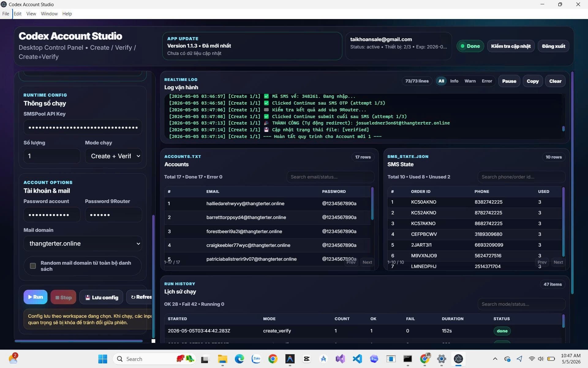Open Google Chrome from taskbar

coord(273,359)
